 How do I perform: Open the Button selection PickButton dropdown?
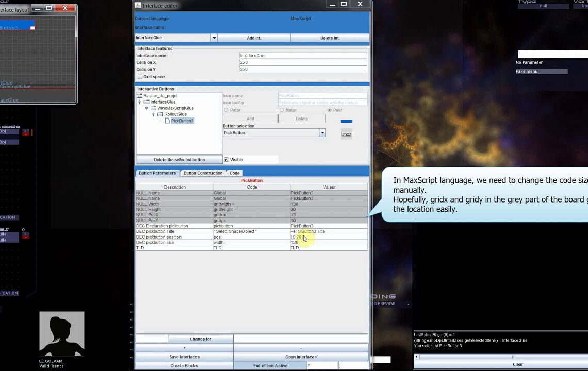(x=322, y=133)
